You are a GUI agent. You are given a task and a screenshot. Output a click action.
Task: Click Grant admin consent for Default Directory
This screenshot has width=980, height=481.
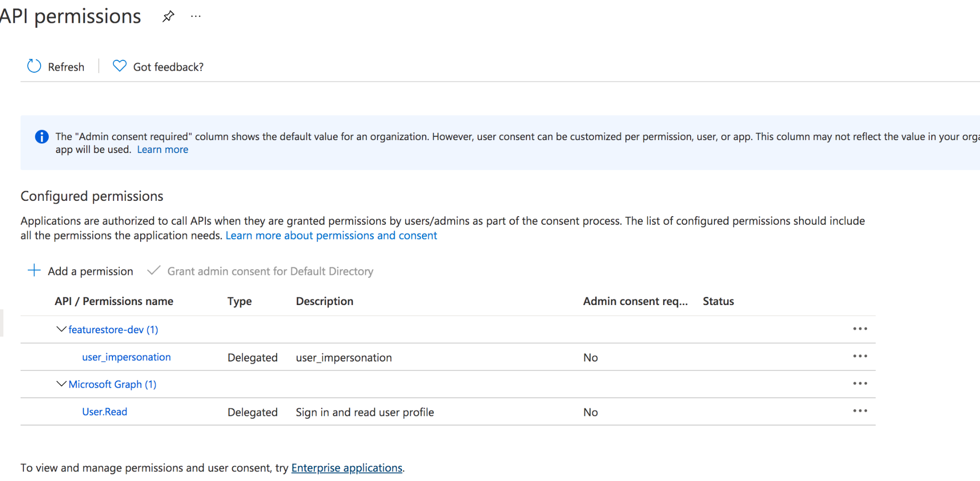click(270, 271)
